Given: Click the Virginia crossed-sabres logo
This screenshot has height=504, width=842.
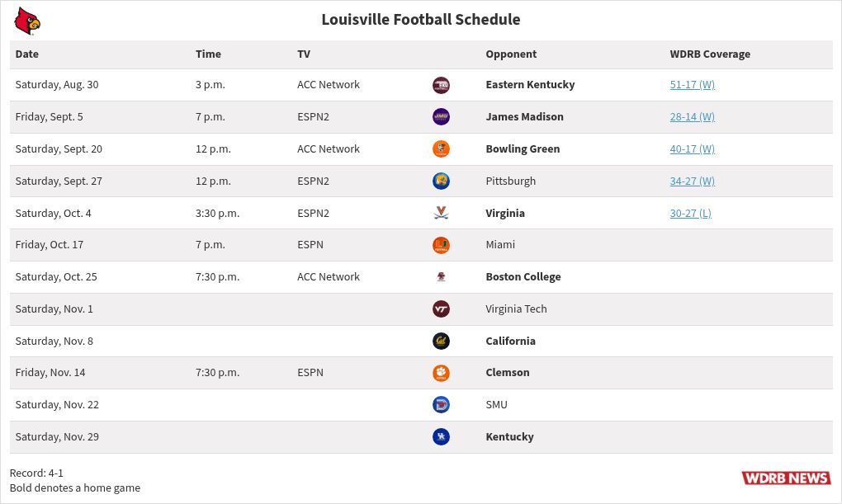Looking at the screenshot, I should (441, 213).
